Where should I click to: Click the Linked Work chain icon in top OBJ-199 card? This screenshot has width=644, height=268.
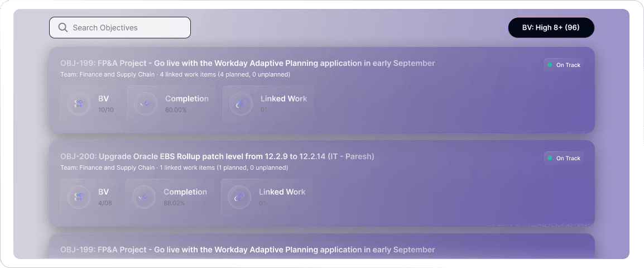[x=241, y=104]
